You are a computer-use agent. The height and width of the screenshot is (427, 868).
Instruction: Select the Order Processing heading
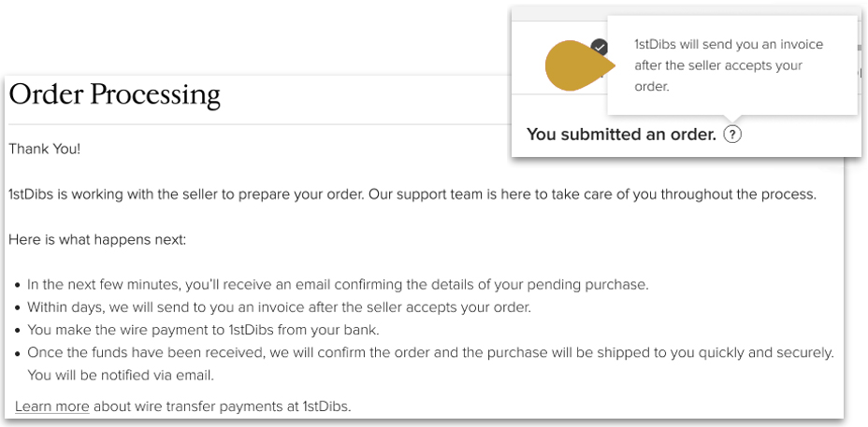(115, 94)
